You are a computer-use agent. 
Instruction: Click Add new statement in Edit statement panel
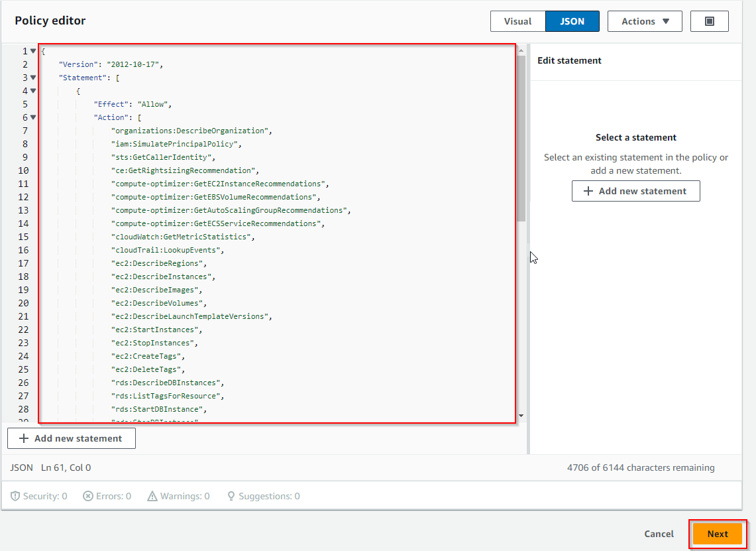635,191
